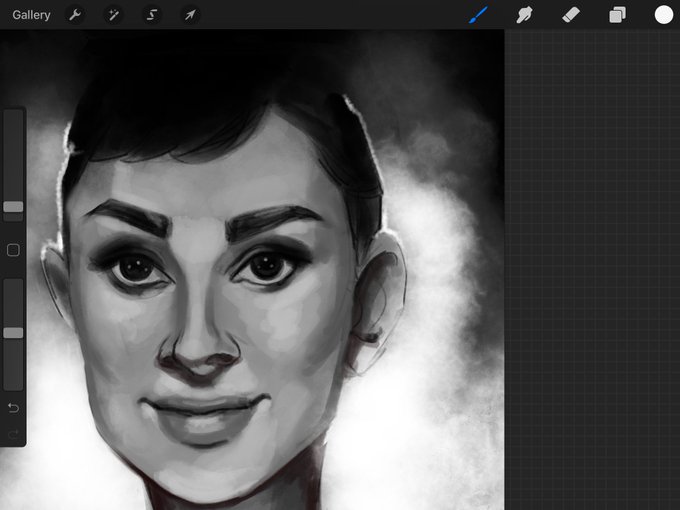The height and width of the screenshot is (510, 680).
Task: Open the white color picker swatch
Action: [664, 15]
